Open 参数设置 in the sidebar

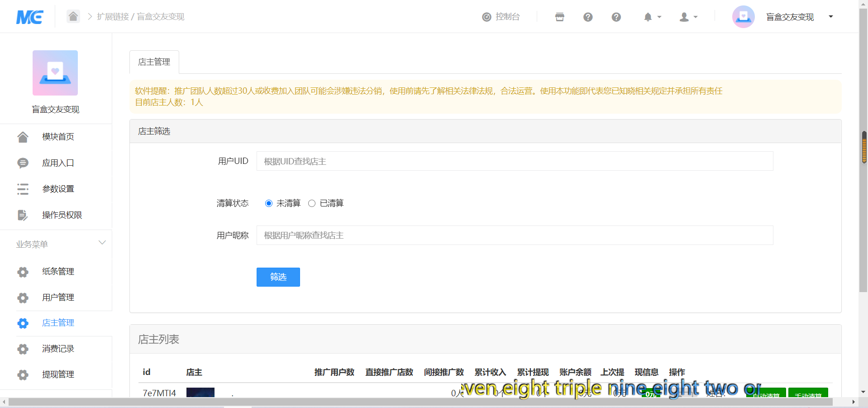[x=58, y=189]
